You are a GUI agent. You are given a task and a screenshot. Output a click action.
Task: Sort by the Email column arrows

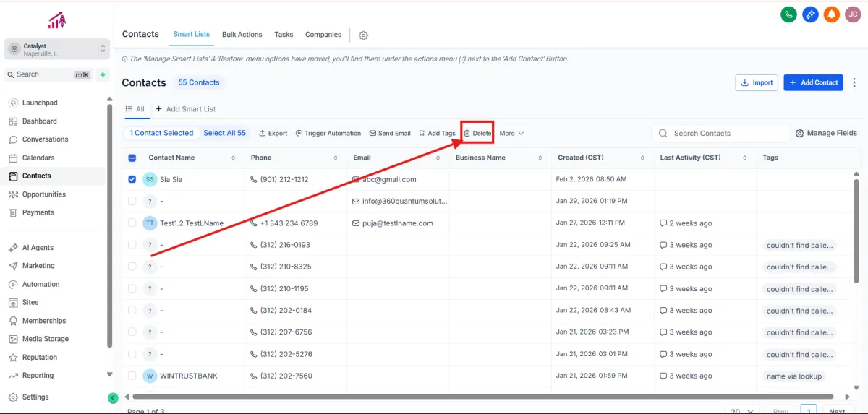(438, 158)
